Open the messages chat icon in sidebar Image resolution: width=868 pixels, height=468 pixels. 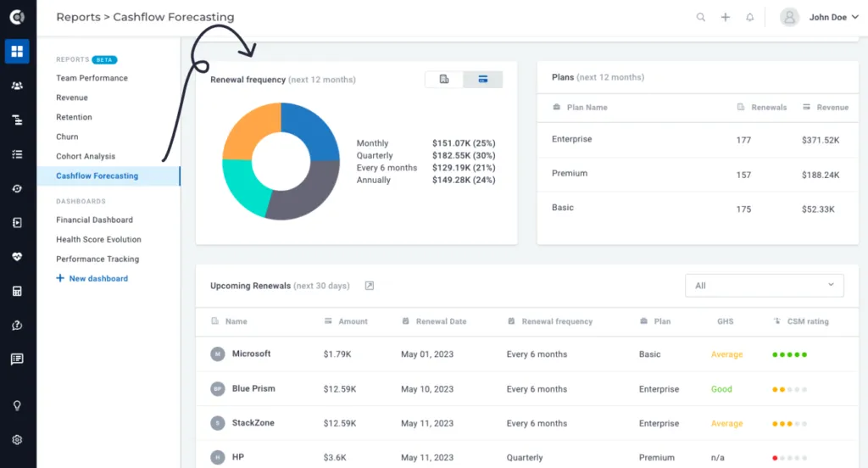17,359
